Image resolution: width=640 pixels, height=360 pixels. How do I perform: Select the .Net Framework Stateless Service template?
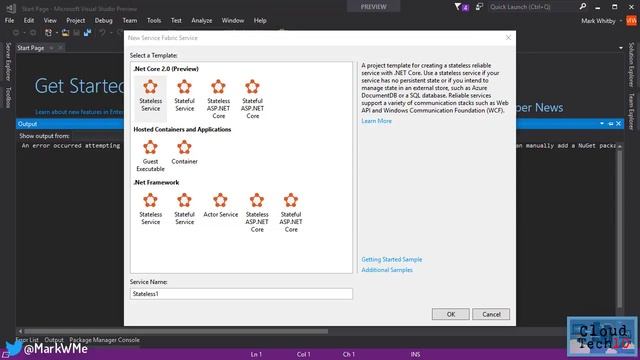coord(150,209)
